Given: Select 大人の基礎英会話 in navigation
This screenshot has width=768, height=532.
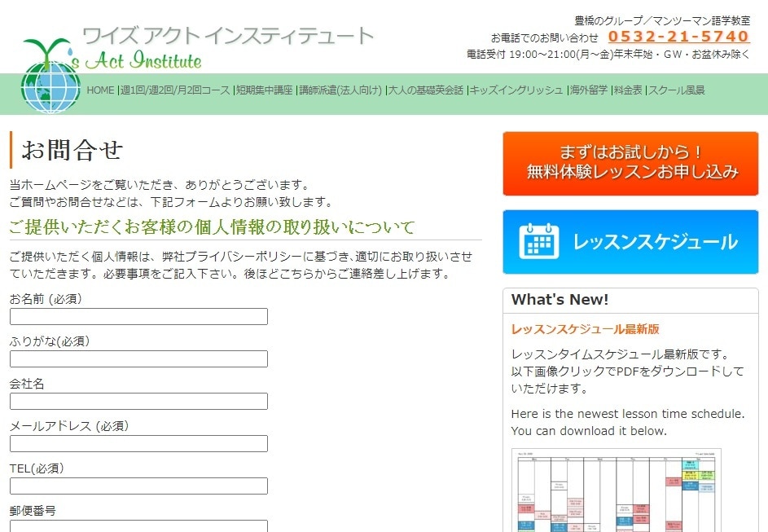Looking at the screenshot, I should 426,90.
